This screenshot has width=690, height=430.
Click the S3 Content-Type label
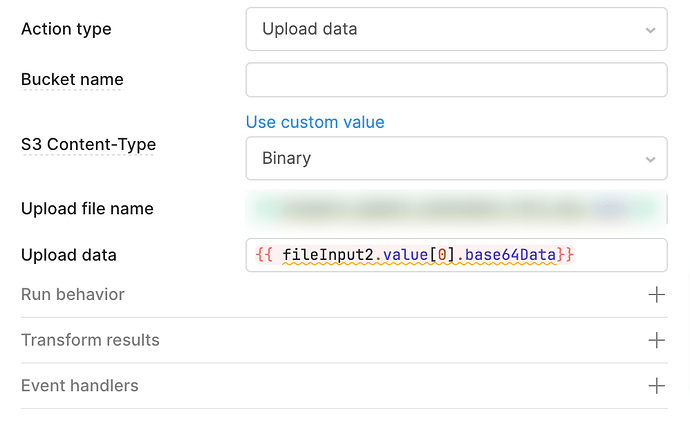pyautogui.click(x=88, y=144)
